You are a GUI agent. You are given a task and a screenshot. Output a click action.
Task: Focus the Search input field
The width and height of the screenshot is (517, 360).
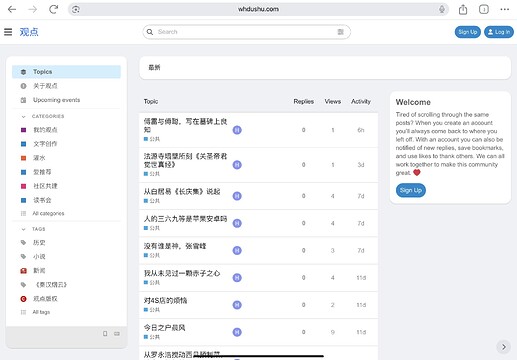click(x=246, y=32)
